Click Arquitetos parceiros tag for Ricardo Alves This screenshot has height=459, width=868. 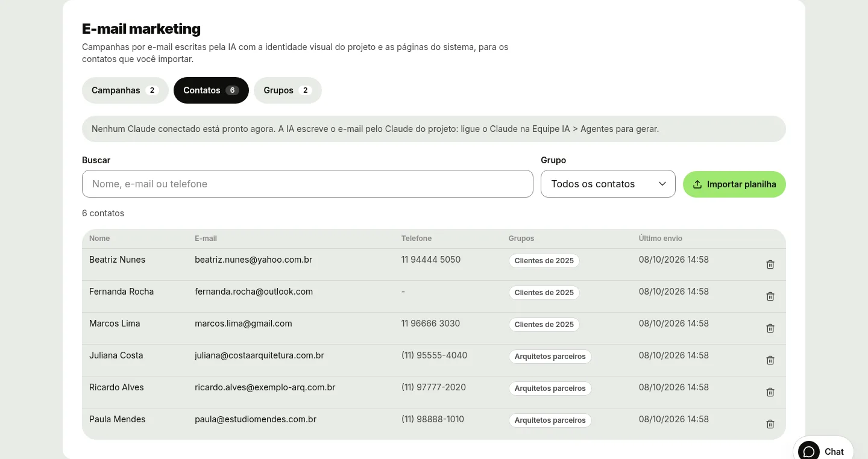tap(550, 389)
